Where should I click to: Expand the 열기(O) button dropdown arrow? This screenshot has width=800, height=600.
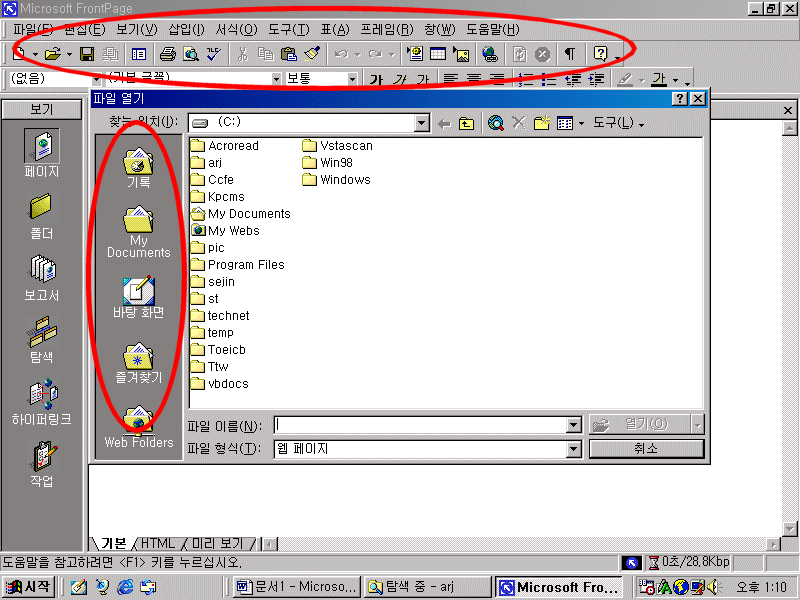(697, 424)
